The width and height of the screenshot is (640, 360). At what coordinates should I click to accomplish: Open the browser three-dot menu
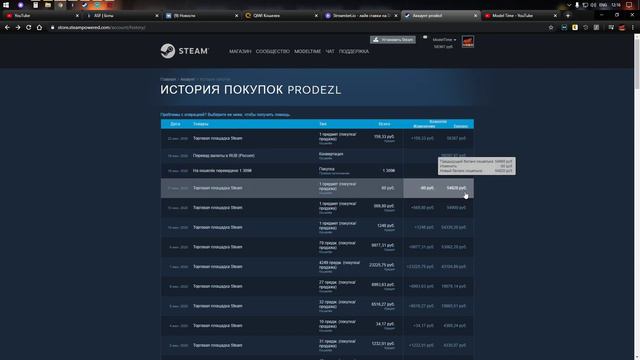pyautogui.click(x=633, y=27)
